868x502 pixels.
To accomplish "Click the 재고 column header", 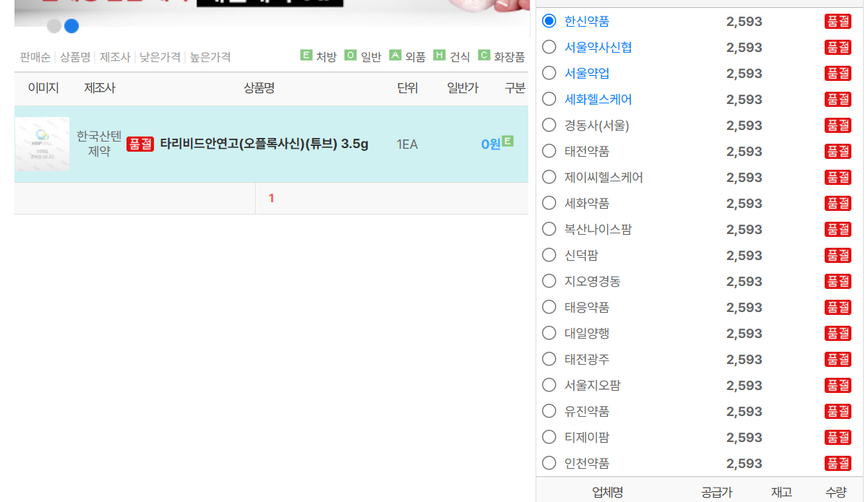I will coord(781,493).
